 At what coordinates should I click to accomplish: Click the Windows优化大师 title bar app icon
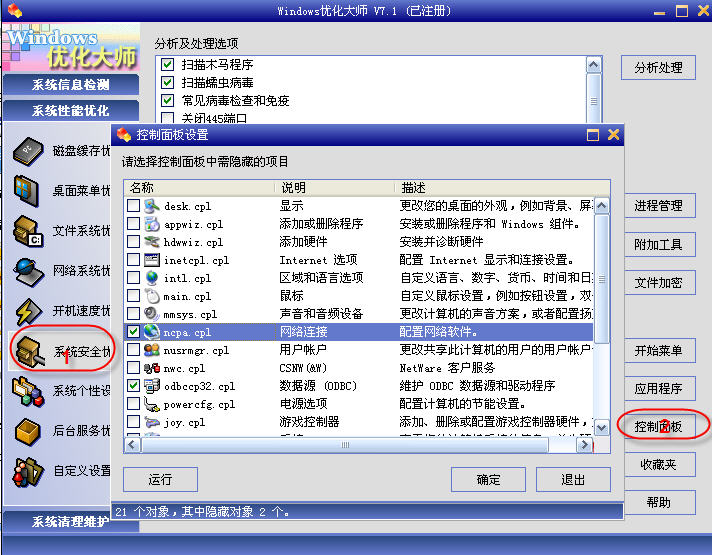14,10
